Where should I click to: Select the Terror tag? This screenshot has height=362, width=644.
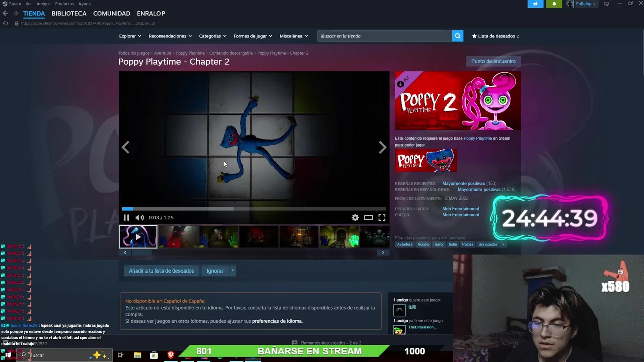click(x=439, y=244)
